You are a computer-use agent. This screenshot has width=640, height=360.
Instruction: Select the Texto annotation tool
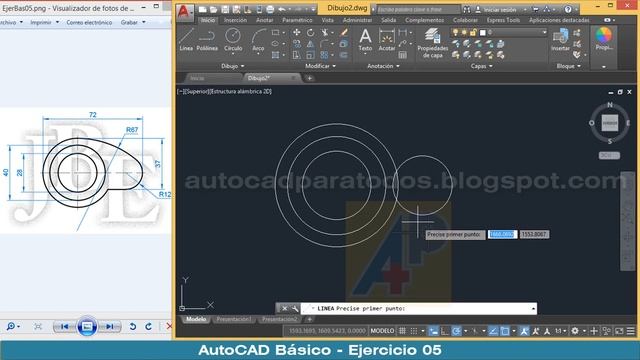coord(365,40)
